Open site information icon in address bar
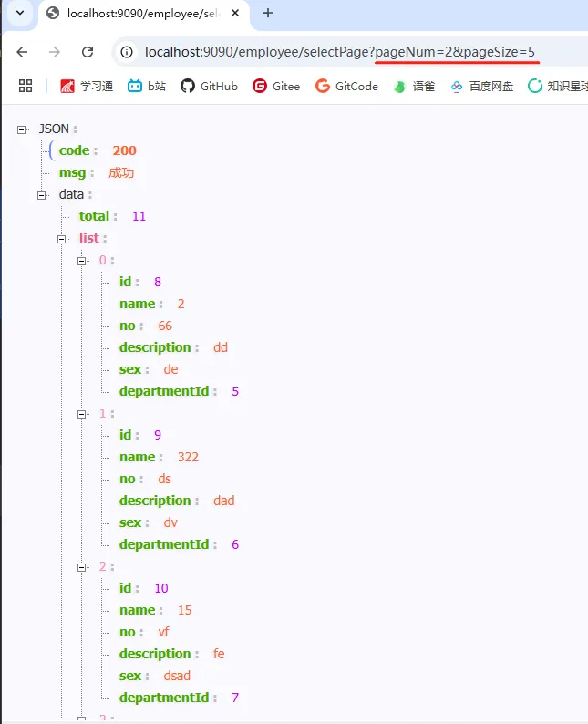The height and width of the screenshot is (724, 588). click(x=127, y=52)
